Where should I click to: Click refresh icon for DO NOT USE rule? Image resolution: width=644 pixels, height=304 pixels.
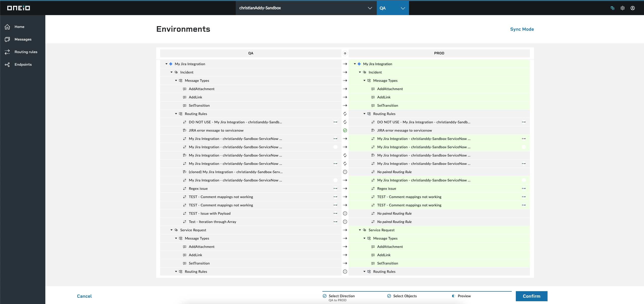[345, 122]
